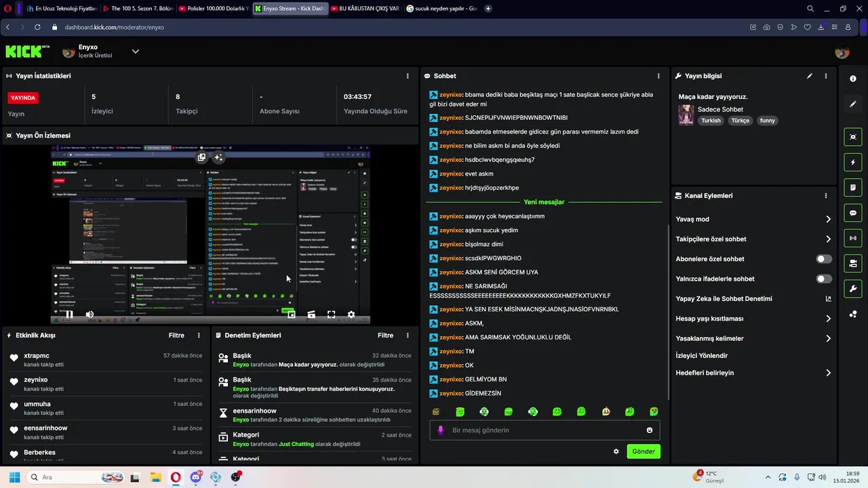The height and width of the screenshot is (488, 868).
Task: Open Filtre in Denetim Eylemleri panel
Action: click(x=385, y=335)
